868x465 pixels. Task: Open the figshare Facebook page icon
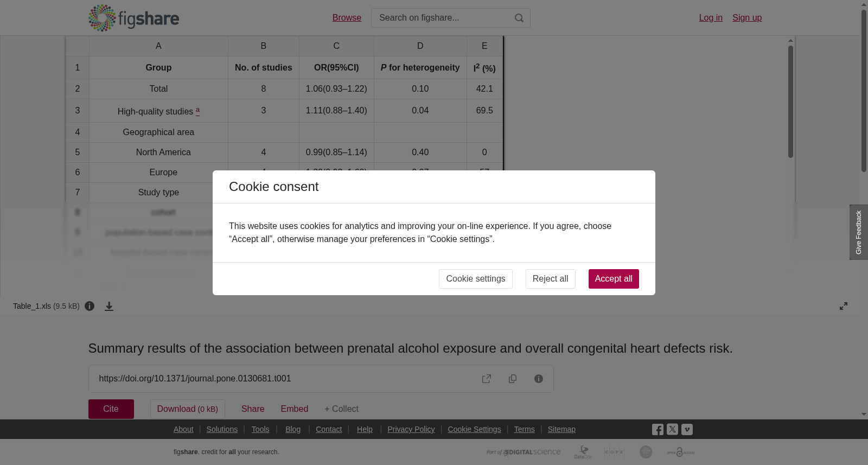658,430
